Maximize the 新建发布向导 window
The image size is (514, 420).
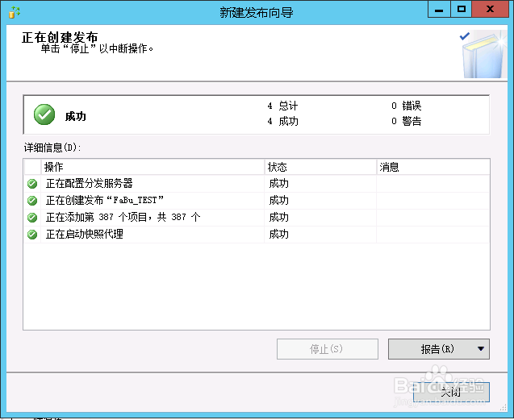click(462, 10)
